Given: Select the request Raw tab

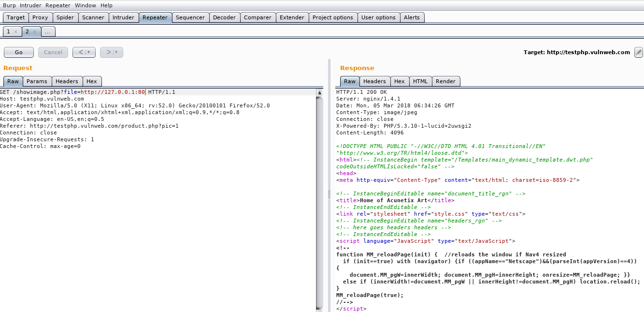Looking at the screenshot, I should (x=13, y=81).
